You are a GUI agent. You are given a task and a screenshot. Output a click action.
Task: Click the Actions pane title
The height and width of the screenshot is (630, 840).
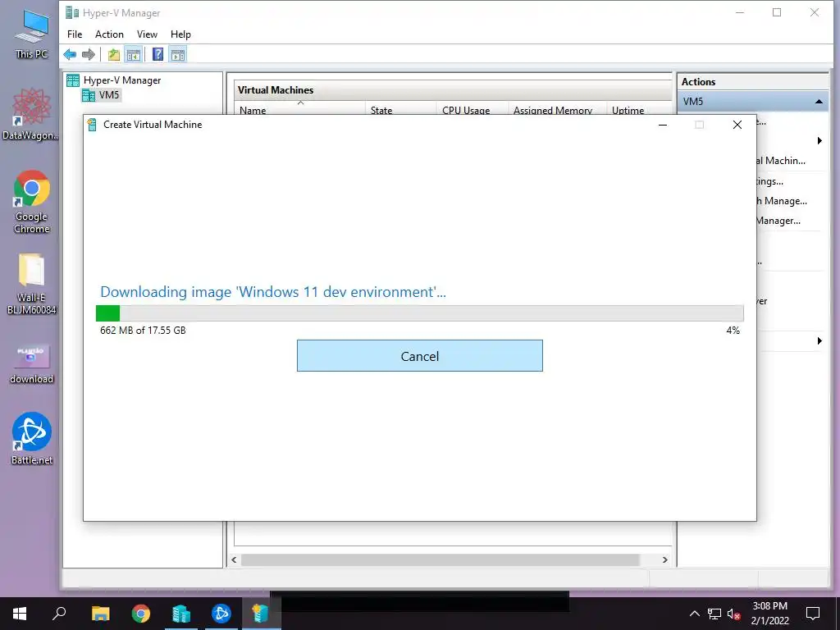pyautogui.click(x=698, y=82)
